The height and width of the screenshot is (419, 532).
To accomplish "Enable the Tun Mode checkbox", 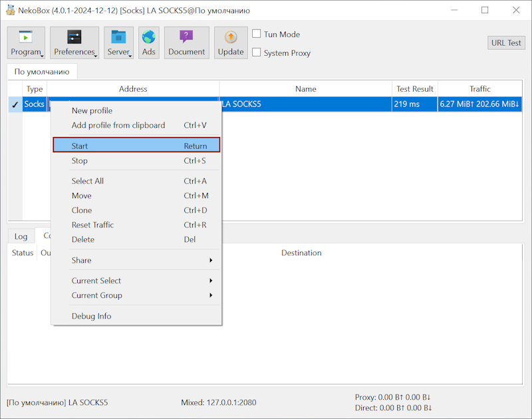I will pyautogui.click(x=257, y=34).
